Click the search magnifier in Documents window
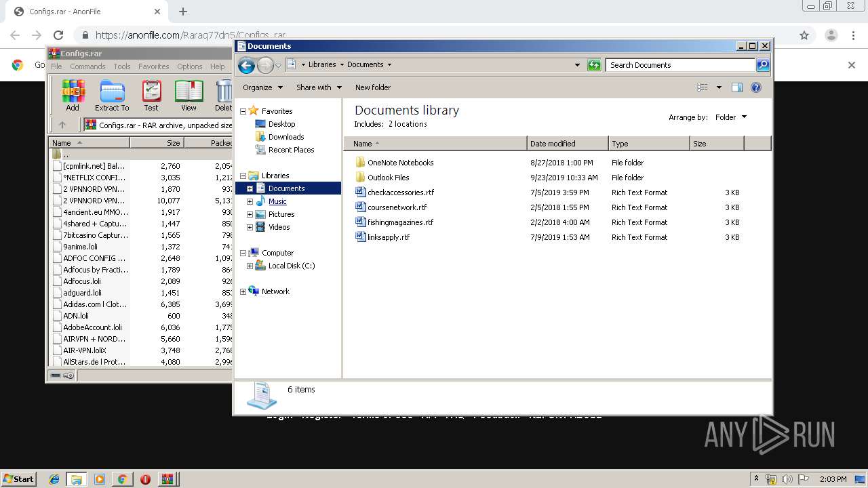The image size is (868, 488). click(x=763, y=65)
